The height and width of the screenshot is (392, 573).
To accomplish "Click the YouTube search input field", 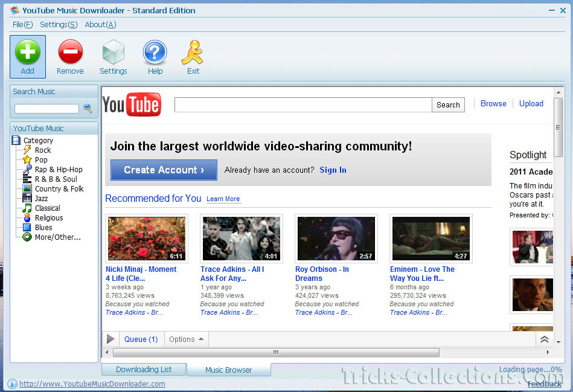I will point(303,104).
